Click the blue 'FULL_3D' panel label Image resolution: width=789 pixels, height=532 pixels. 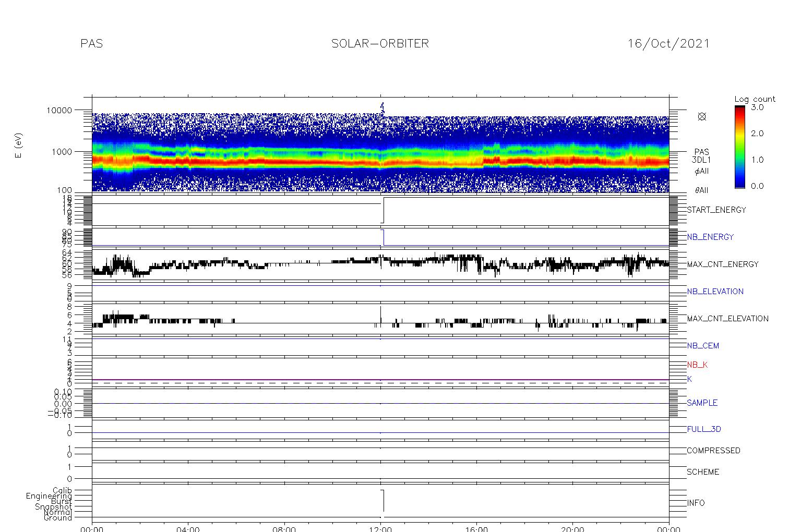coord(704,429)
